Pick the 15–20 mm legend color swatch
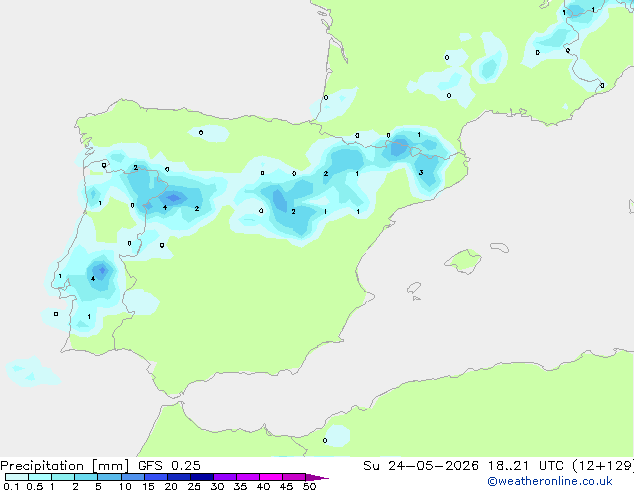Image resolution: width=634 pixels, height=490 pixels. pyautogui.click(x=155, y=477)
